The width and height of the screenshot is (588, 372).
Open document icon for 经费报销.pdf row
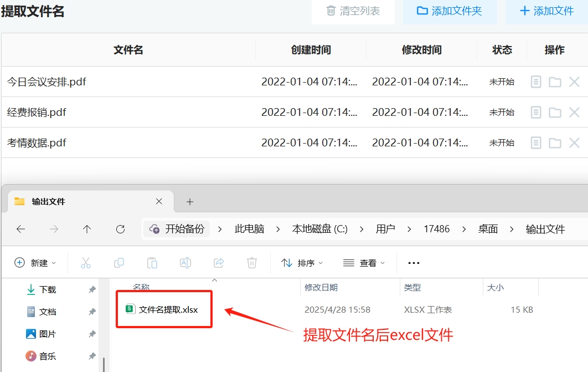pyautogui.click(x=536, y=112)
